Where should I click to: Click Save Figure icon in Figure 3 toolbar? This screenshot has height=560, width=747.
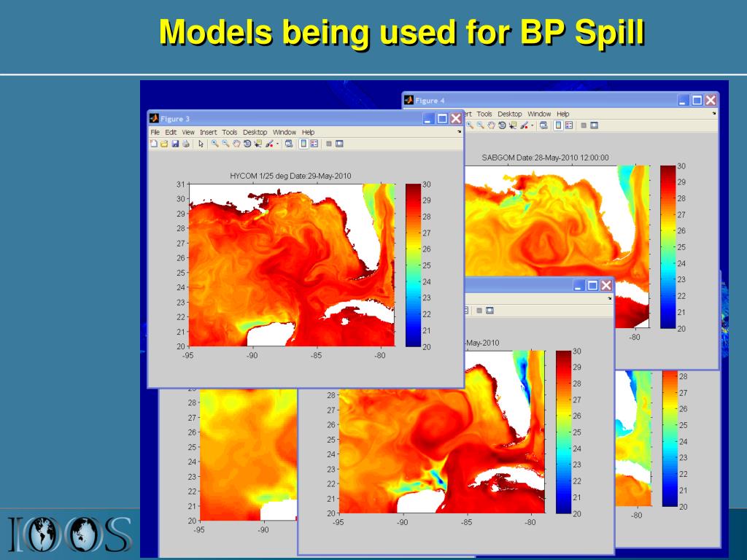pos(175,144)
